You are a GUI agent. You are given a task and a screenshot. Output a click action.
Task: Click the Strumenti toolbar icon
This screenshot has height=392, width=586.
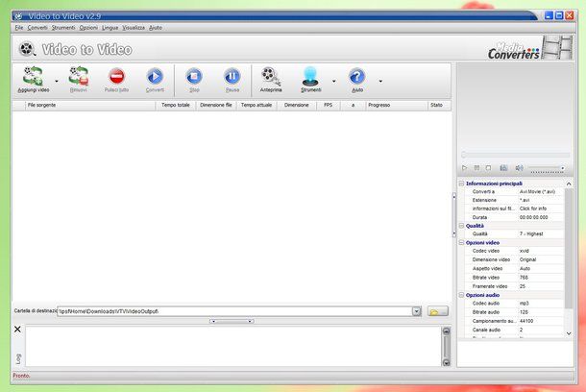pos(310,76)
